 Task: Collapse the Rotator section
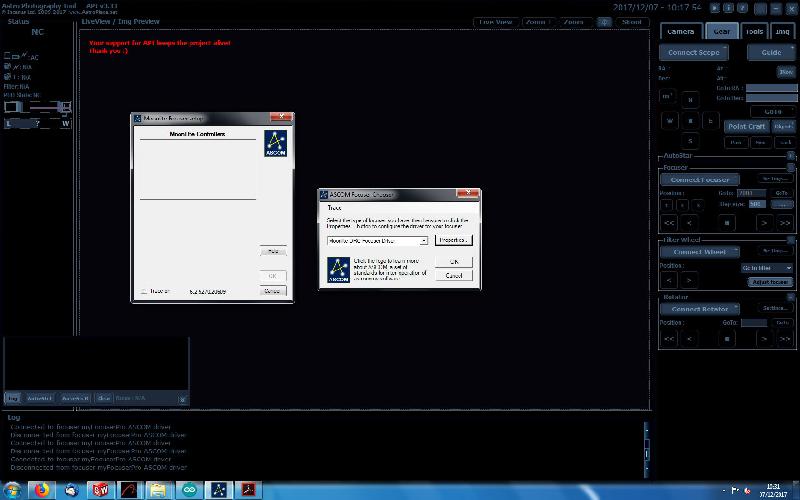click(x=791, y=297)
